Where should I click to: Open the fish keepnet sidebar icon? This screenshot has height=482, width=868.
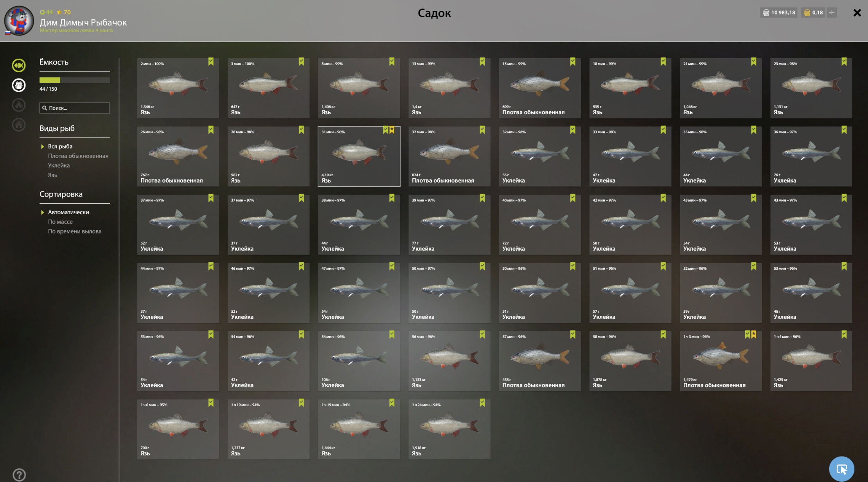tap(18, 65)
